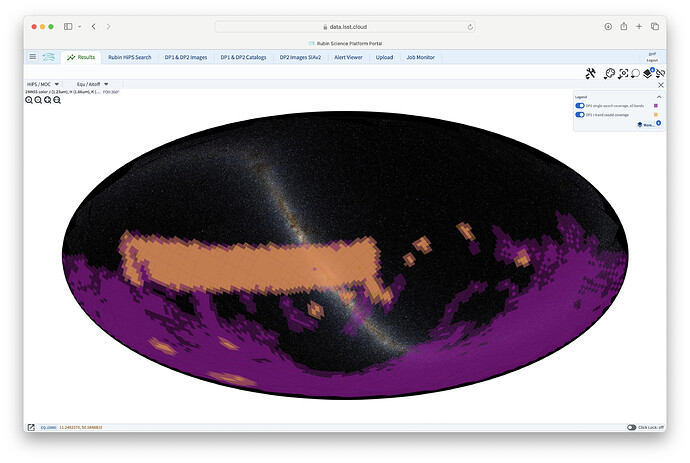Image resolution: width=690 pixels, height=463 pixels.
Task: Open the DP1 & DP2 Images tab
Action: tap(186, 57)
